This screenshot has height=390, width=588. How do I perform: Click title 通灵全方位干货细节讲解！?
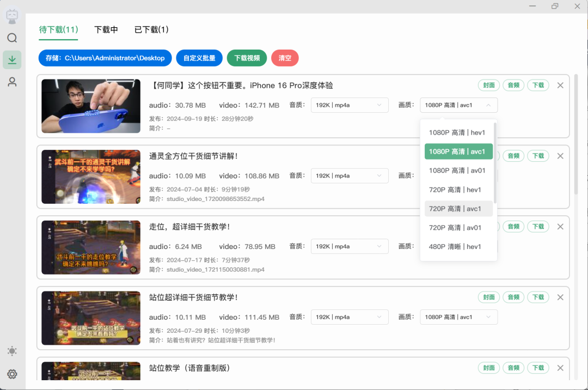tap(193, 156)
